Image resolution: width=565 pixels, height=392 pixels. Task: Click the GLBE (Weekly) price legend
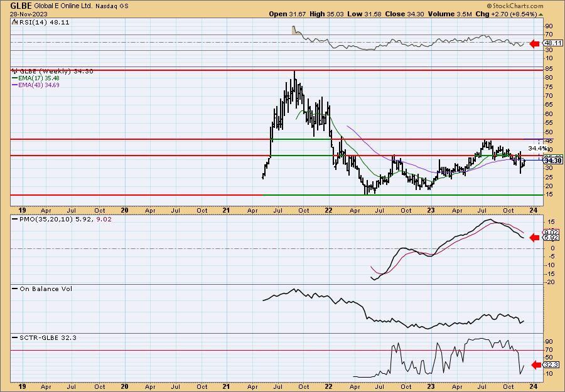click(56, 72)
